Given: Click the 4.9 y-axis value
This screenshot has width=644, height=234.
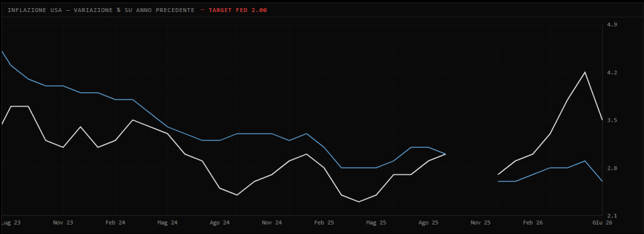Looking at the screenshot, I should click(612, 25).
